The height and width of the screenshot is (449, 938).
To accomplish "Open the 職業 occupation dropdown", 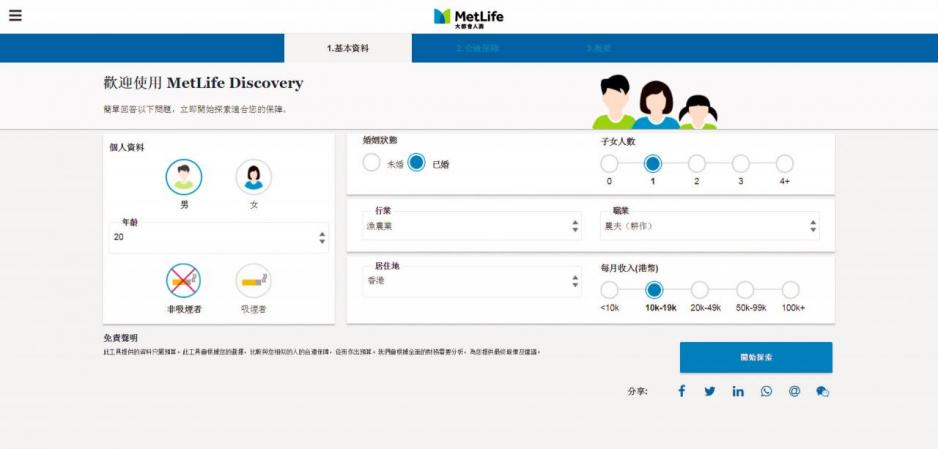I will pos(709,226).
